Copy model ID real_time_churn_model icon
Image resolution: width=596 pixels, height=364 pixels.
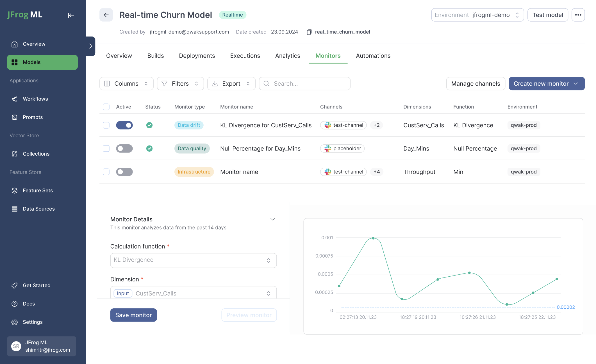point(309,32)
